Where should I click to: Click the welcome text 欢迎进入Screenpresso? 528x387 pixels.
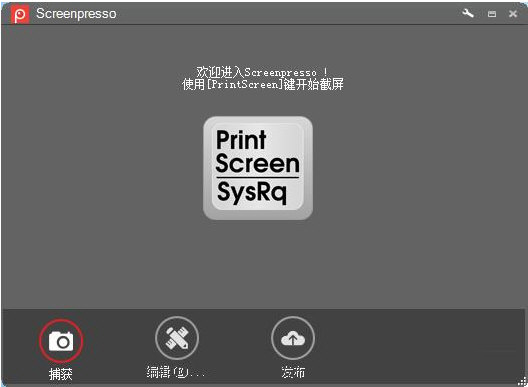262,72
